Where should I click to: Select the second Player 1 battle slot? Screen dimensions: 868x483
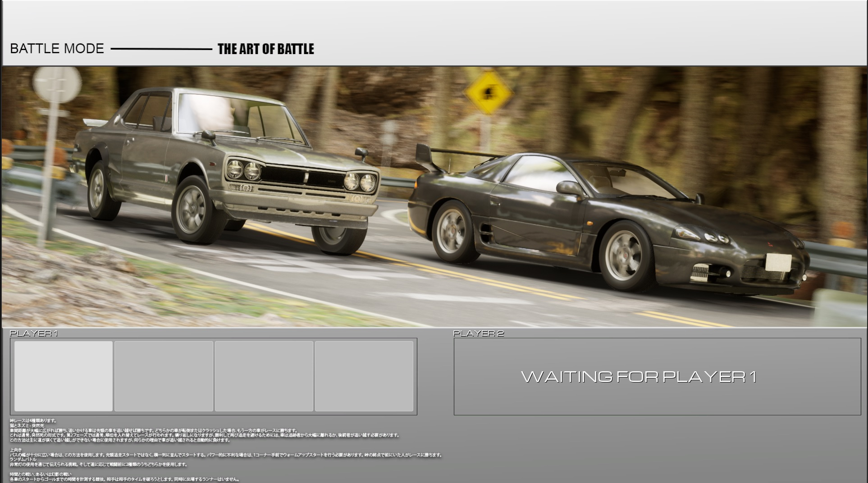pyautogui.click(x=164, y=376)
